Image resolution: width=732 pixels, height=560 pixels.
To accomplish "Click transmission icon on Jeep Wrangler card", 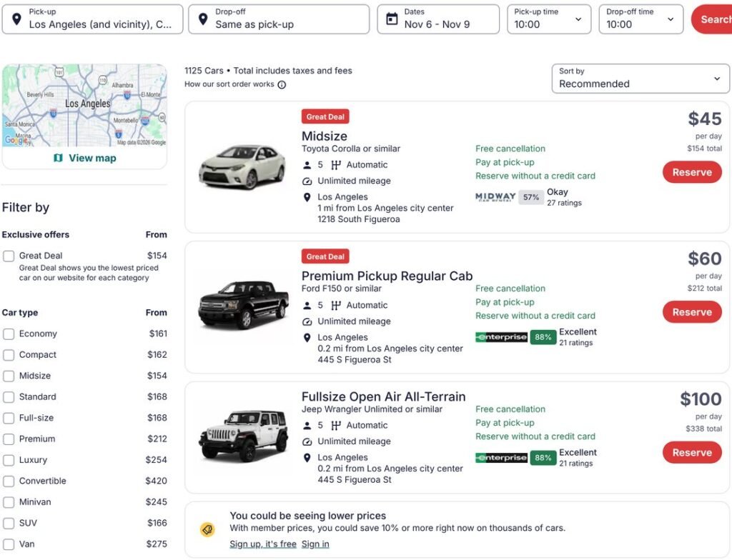I will [336, 426].
